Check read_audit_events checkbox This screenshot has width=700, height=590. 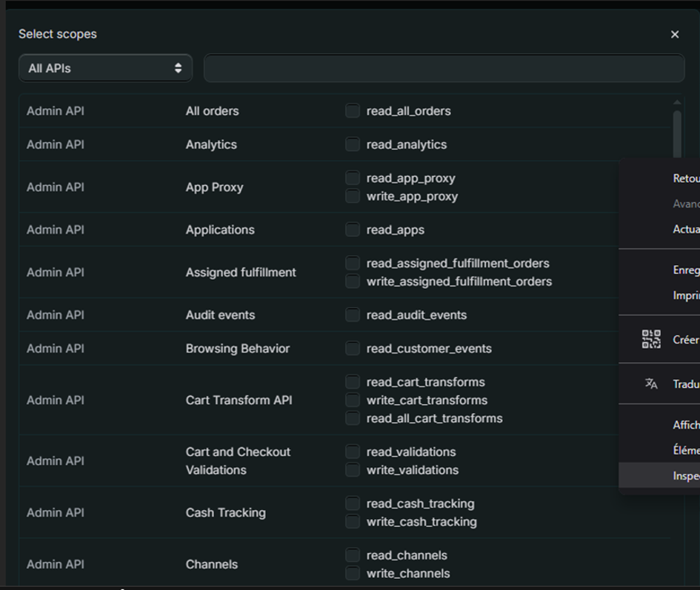coord(353,315)
